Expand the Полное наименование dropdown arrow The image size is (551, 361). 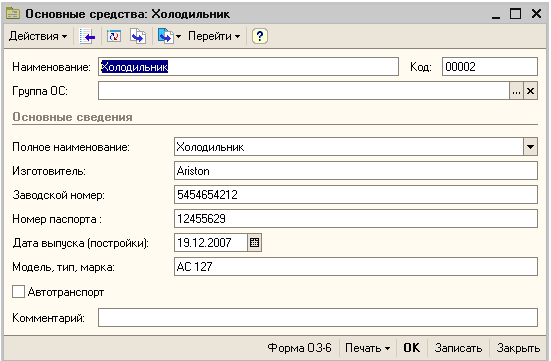tap(530, 147)
